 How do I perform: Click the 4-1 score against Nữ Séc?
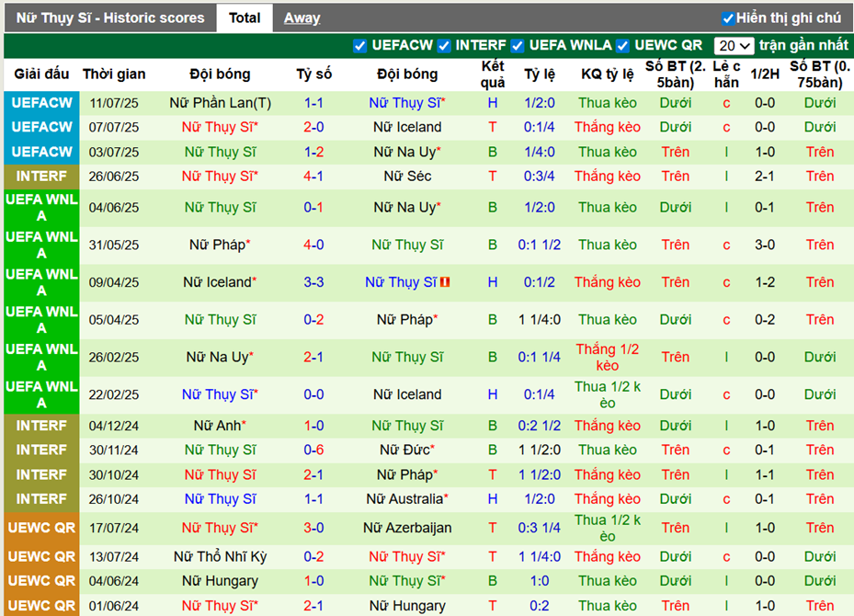click(x=313, y=177)
